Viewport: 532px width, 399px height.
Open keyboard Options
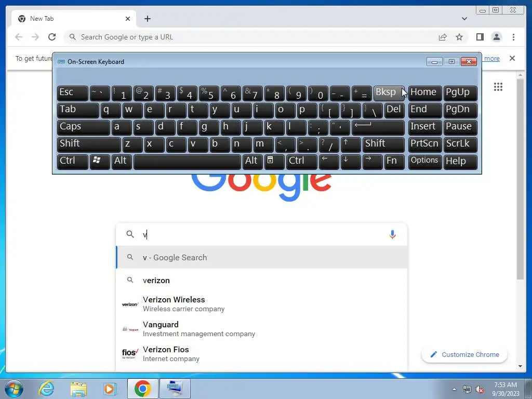tap(425, 162)
